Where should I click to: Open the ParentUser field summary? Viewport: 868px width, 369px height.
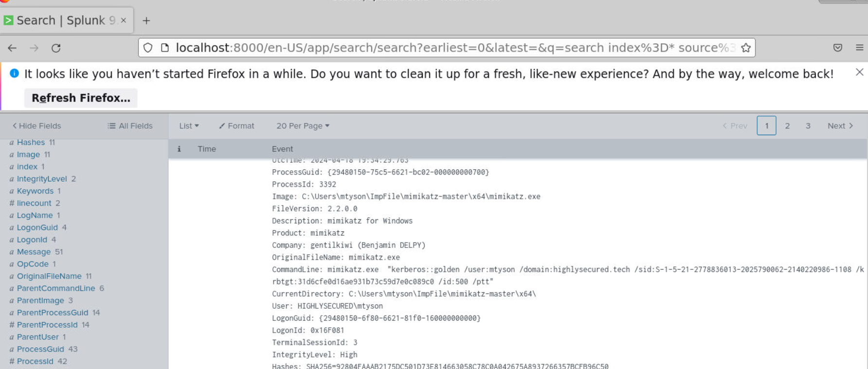37,337
